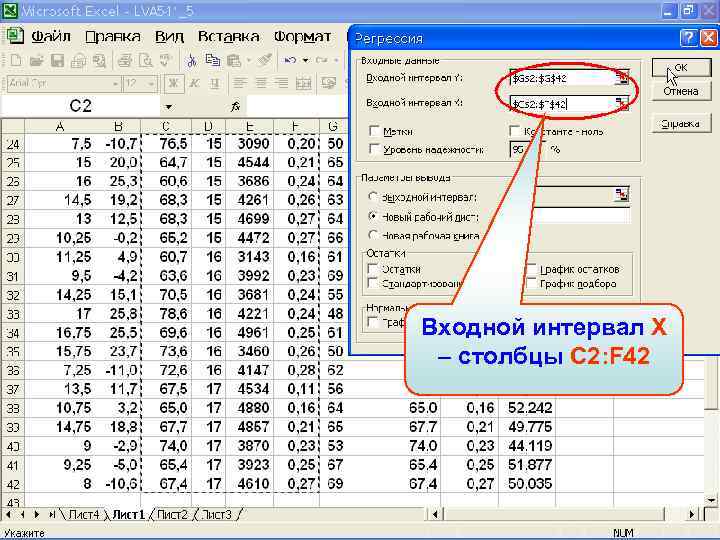Select the Новая рабочая книга radio button
The width and height of the screenshot is (720, 540).
tap(373, 236)
